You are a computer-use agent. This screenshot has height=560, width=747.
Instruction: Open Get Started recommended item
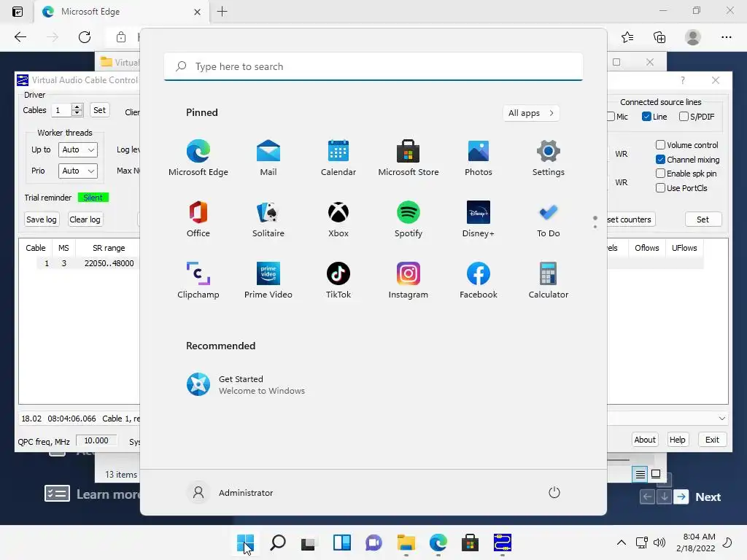246,385
